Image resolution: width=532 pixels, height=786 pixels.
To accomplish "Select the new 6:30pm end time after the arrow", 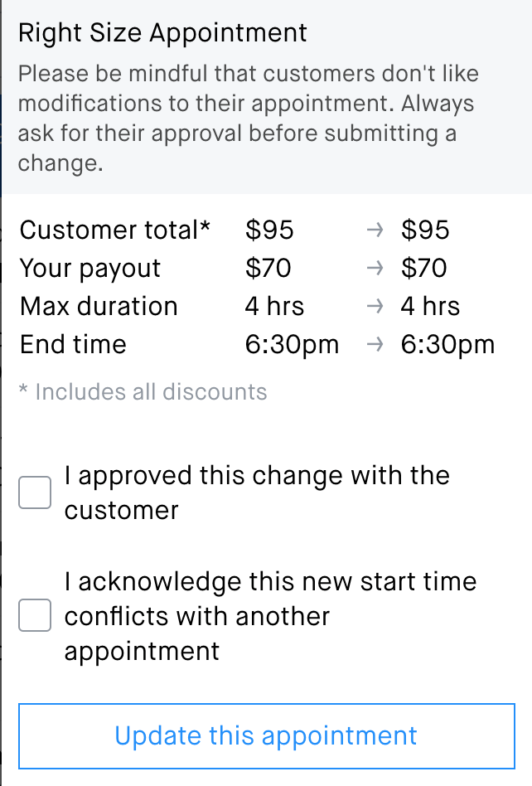I will [x=447, y=345].
